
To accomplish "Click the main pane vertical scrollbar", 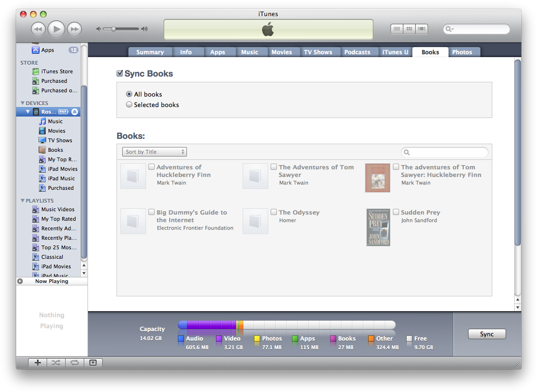I will point(518,152).
